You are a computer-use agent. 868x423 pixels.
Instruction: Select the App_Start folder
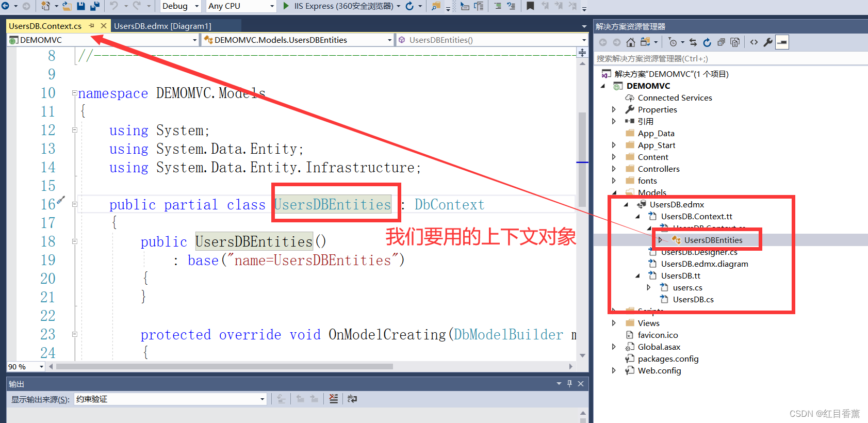(x=656, y=145)
